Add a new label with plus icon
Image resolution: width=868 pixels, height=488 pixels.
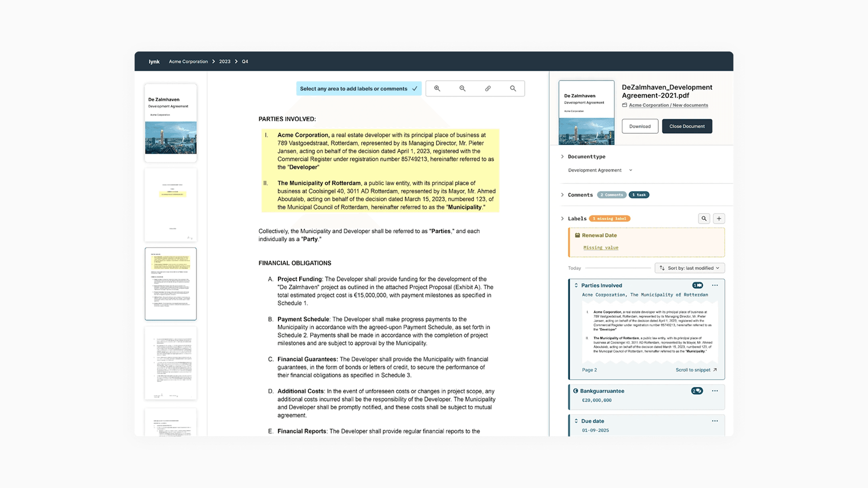coord(719,219)
